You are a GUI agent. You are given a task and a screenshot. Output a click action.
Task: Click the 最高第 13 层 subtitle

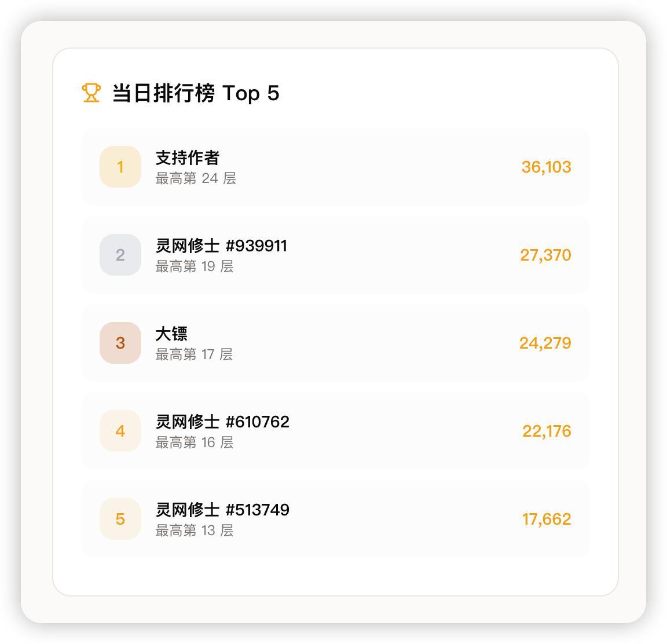[195, 530]
